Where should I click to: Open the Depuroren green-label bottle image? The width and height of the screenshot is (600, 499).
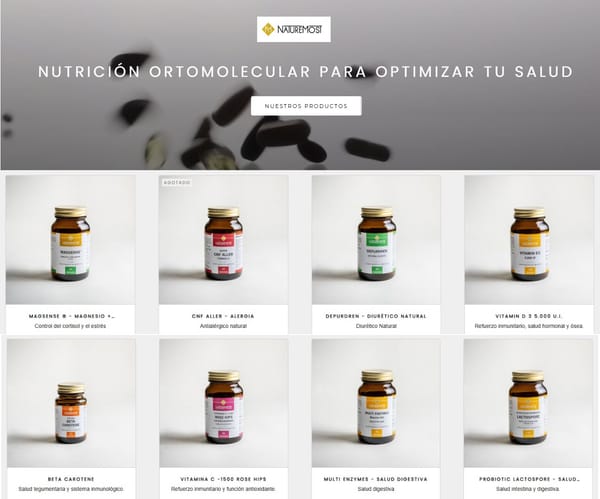click(x=376, y=240)
